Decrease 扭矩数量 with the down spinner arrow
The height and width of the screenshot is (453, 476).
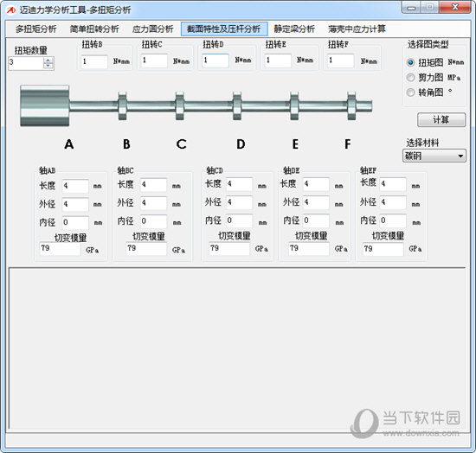pos(48,66)
